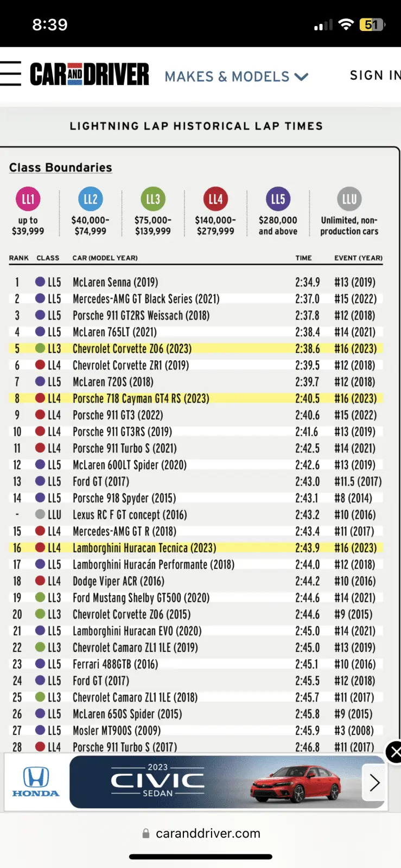
Task: Tap the Car and Driver logo
Action: tap(90, 75)
